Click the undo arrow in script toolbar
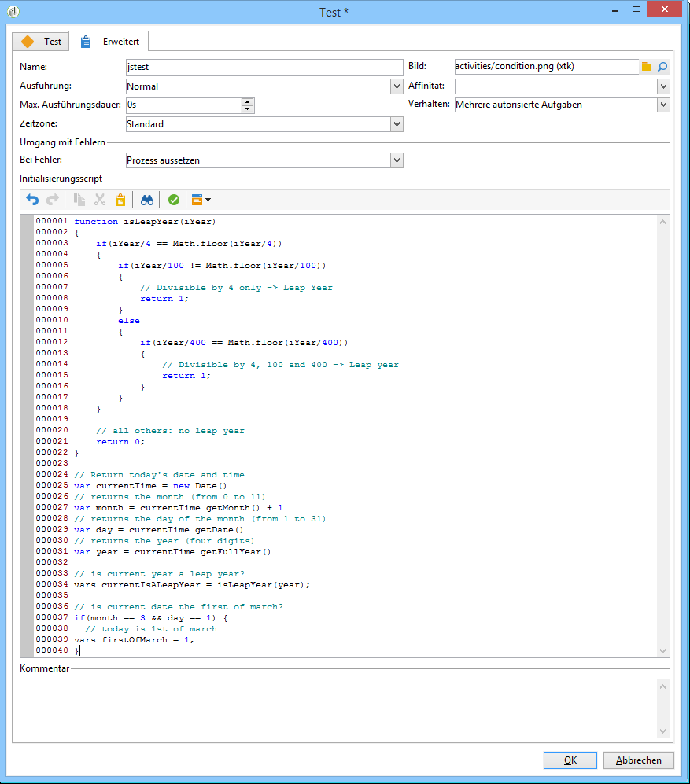 coord(32,200)
